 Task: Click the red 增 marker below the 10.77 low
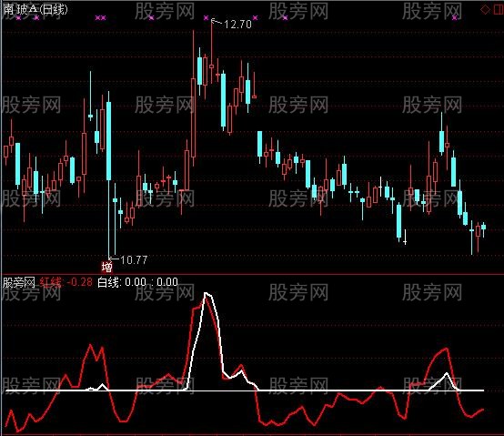pyautogui.click(x=107, y=268)
